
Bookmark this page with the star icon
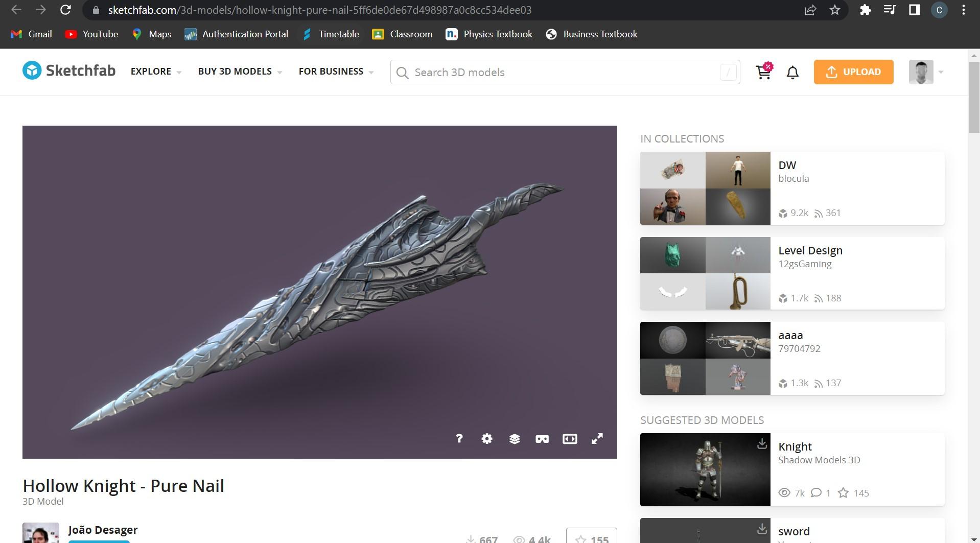click(x=835, y=10)
